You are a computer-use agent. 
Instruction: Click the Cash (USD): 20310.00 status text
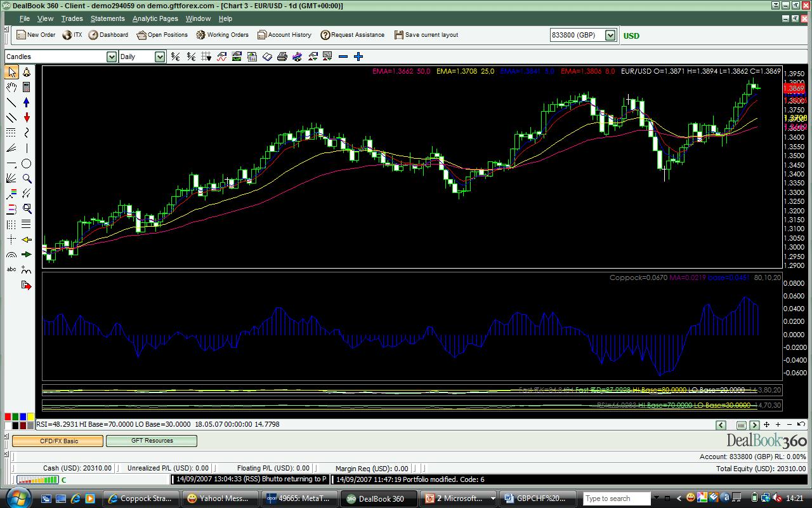pos(77,469)
